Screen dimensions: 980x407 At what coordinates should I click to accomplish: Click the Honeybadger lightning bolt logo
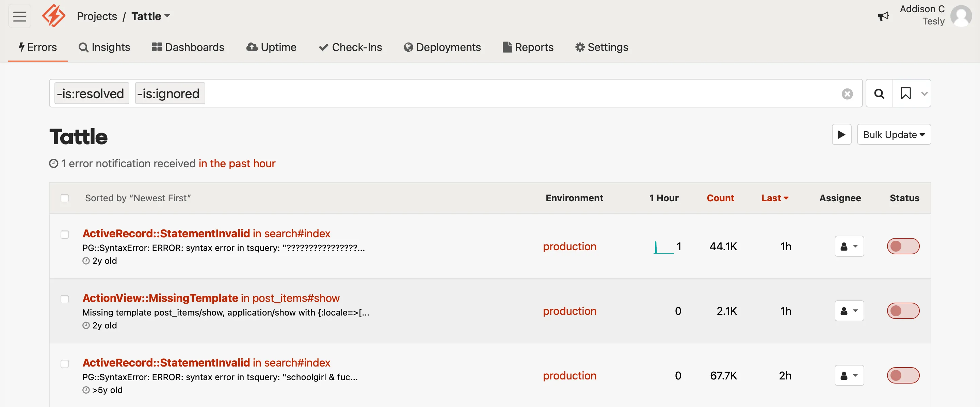point(54,16)
